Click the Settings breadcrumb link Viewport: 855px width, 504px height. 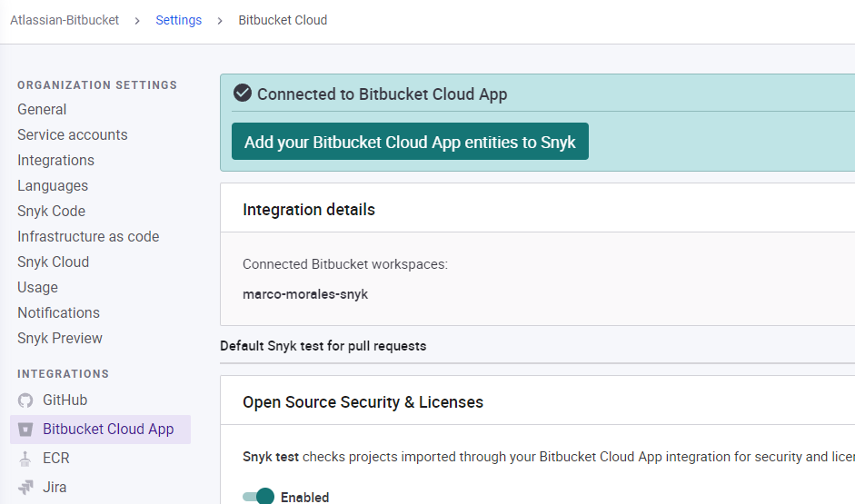click(178, 20)
